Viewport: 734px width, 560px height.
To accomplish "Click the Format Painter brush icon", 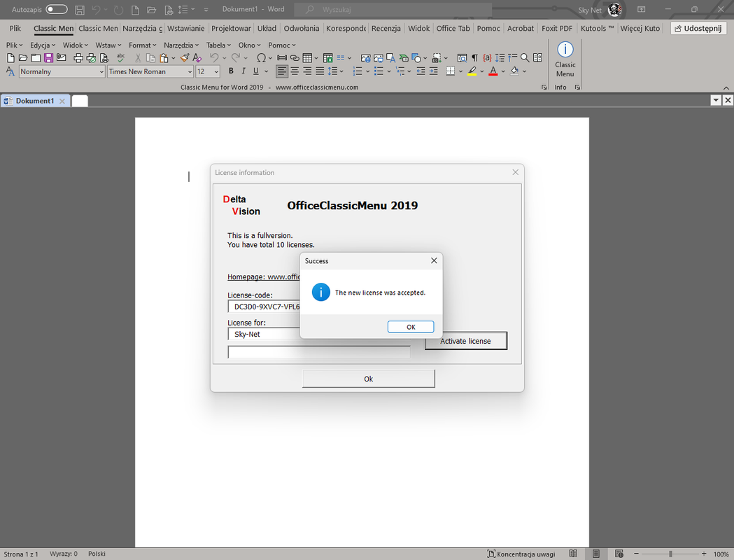I will tap(185, 57).
